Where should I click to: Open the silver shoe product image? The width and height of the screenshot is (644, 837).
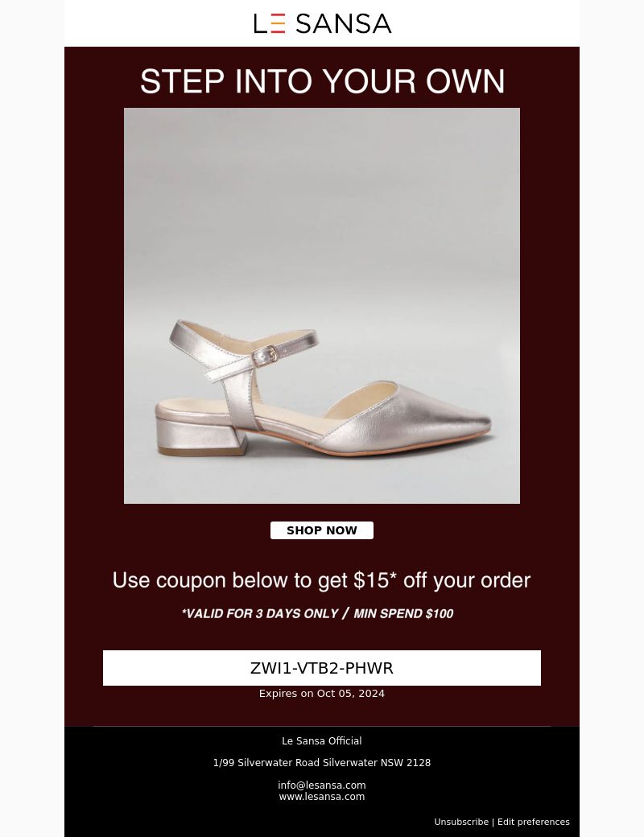pyautogui.click(x=322, y=306)
